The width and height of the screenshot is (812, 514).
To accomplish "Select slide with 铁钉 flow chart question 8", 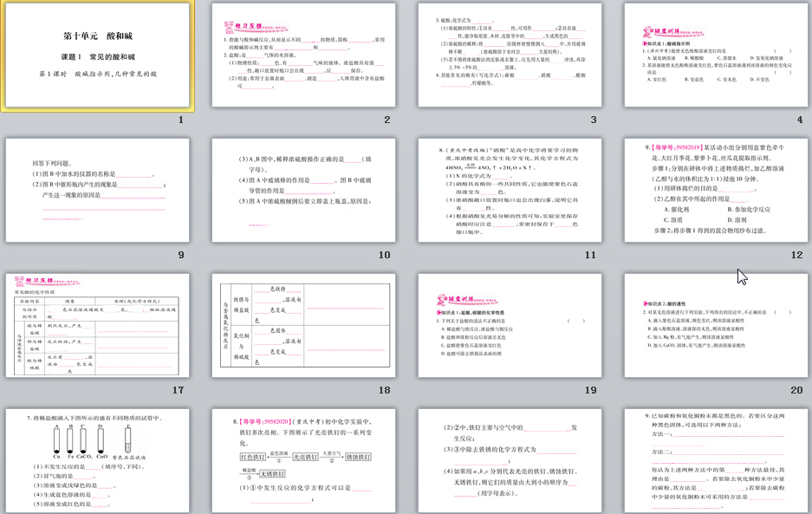I will click(303, 460).
